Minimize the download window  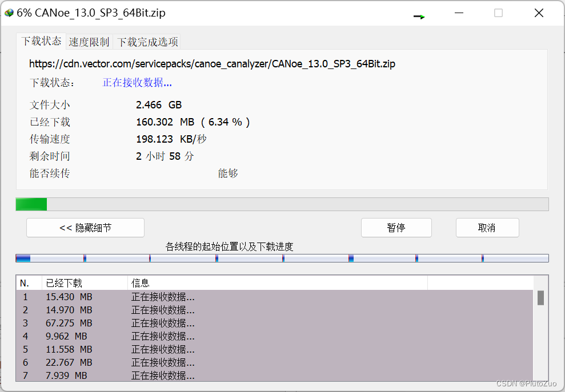(459, 13)
